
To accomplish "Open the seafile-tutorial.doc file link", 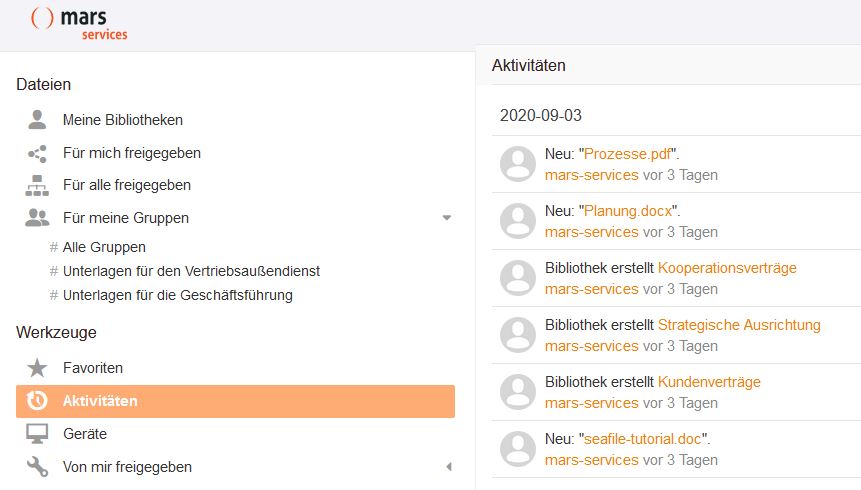I will 644,439.
